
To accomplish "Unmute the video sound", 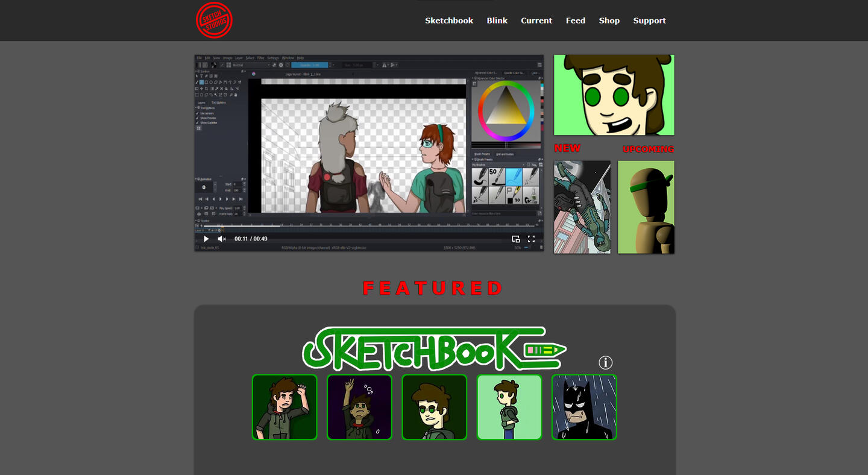I will [x=222, y=239].
